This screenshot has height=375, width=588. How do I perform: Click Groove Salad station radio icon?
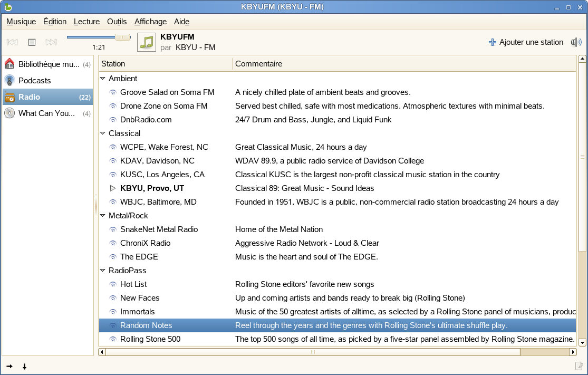(112, 92)
